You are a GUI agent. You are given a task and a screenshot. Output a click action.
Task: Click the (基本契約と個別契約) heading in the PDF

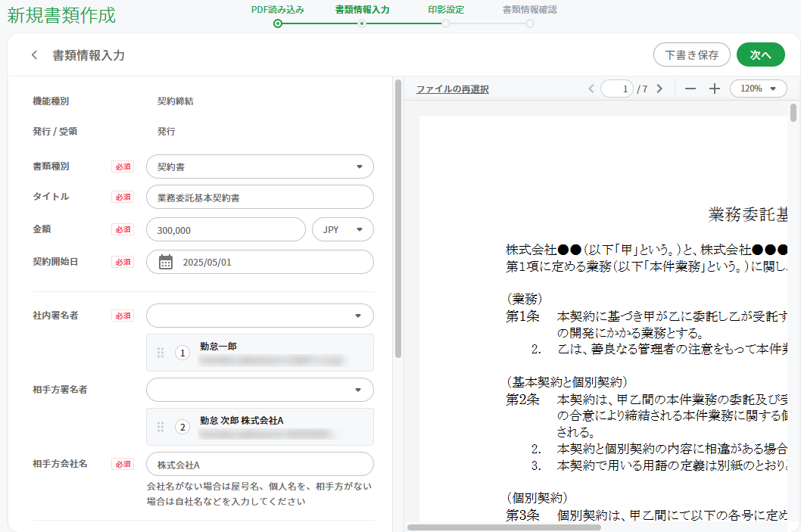(567, 382)
